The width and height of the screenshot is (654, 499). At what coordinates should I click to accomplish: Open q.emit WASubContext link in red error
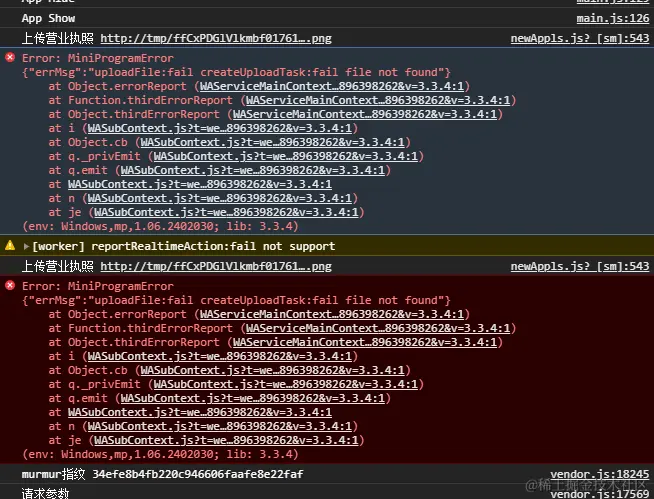pos(253,398)
